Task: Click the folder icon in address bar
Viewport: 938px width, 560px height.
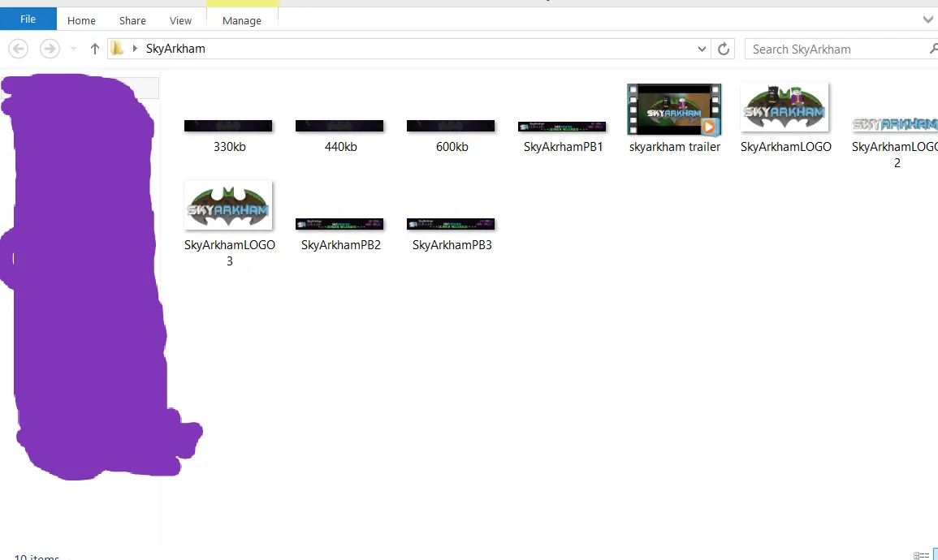Action: (x=117, y=49)
